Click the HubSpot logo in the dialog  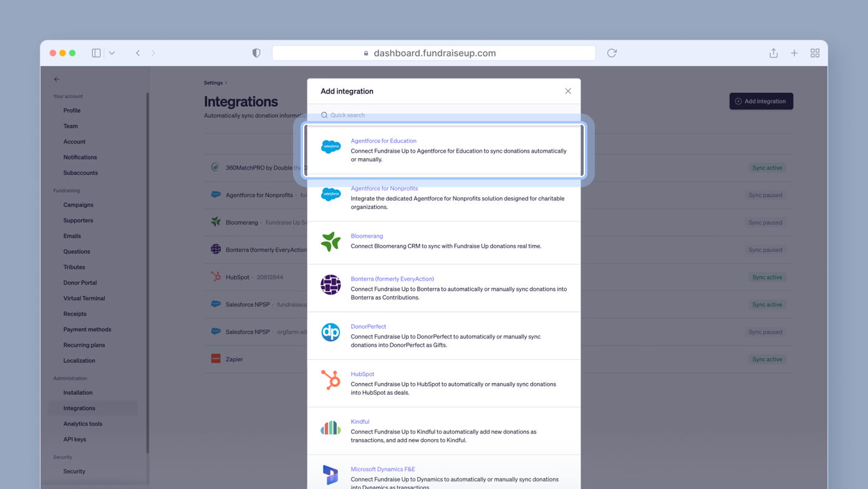point(330,380)
